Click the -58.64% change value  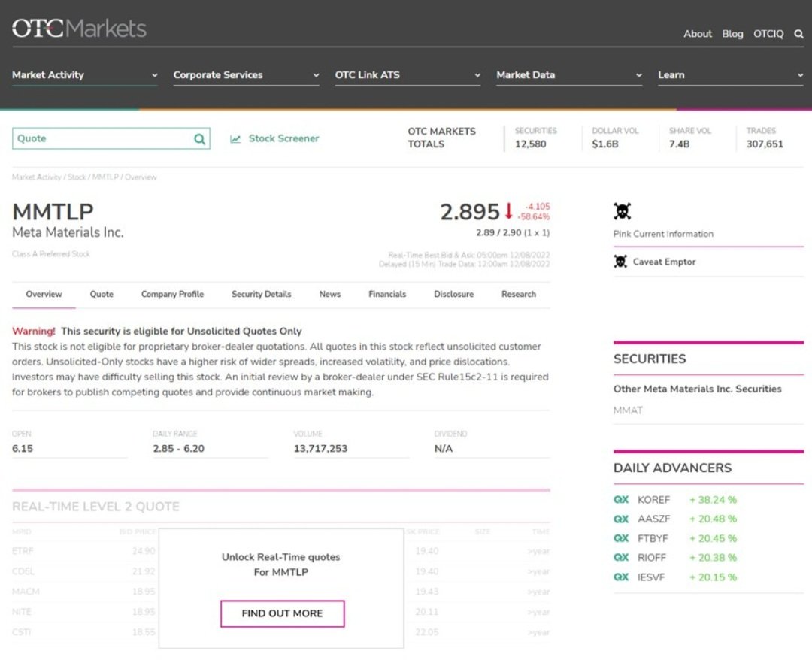[534, 217]
